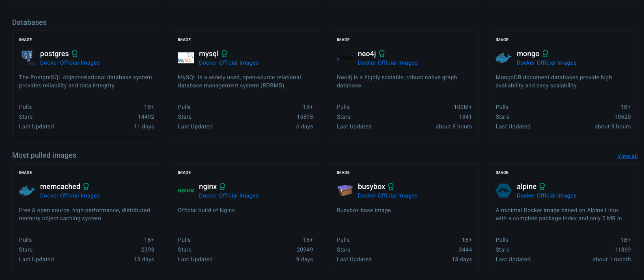644x280 pixels.
Task: Select the mysql image title
Action: (x=209, y=54)
